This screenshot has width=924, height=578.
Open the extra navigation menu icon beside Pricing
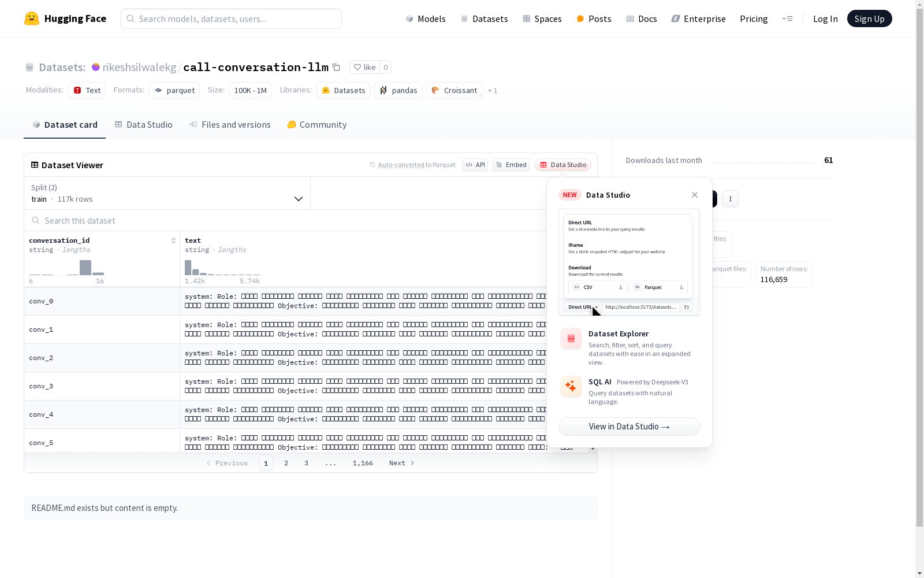[x=787, y=18]
